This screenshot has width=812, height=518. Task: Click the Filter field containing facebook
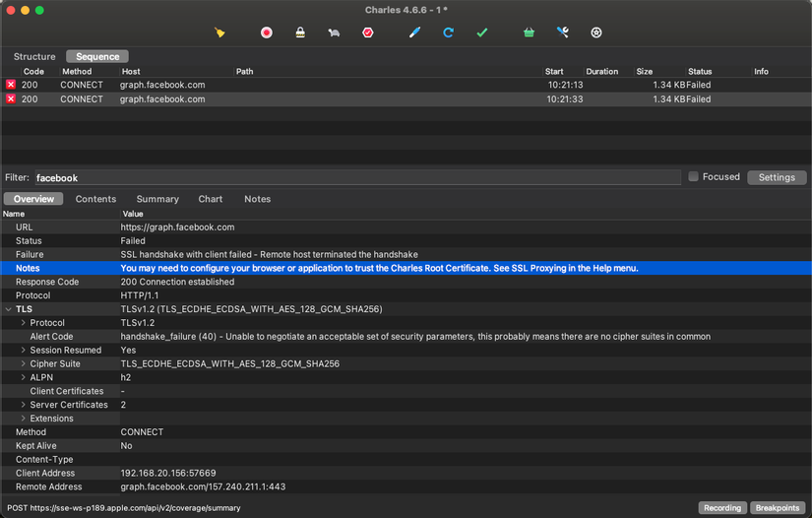(x=358, y=177)
